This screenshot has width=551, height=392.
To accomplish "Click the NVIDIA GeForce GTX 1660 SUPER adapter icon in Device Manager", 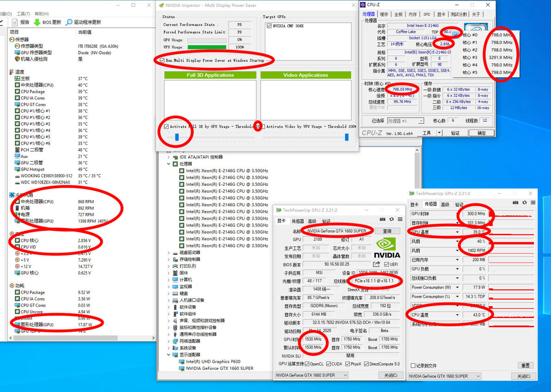I will click(182, 368).
